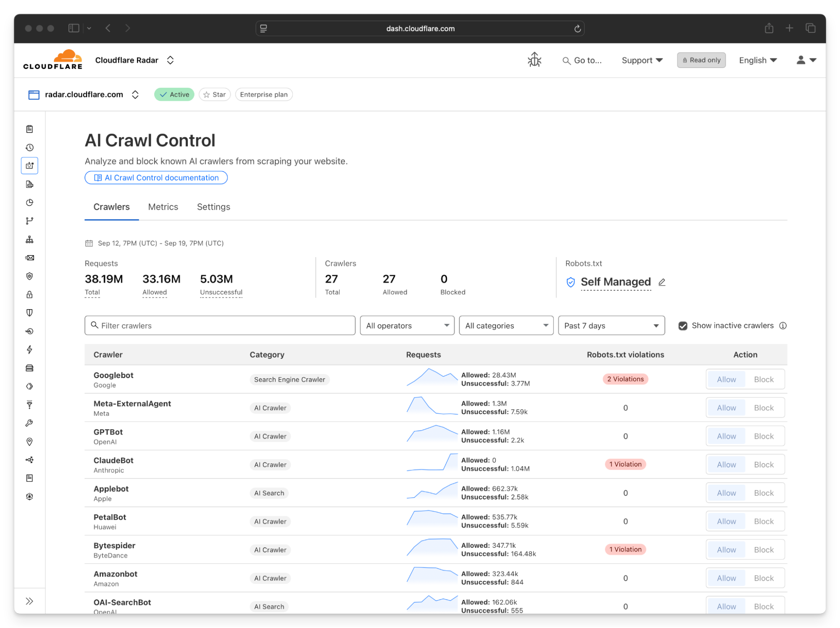Uncheck Show inactive crawlers checkbox
This screenshot has width=840, height=628.
tap(682, 326)
